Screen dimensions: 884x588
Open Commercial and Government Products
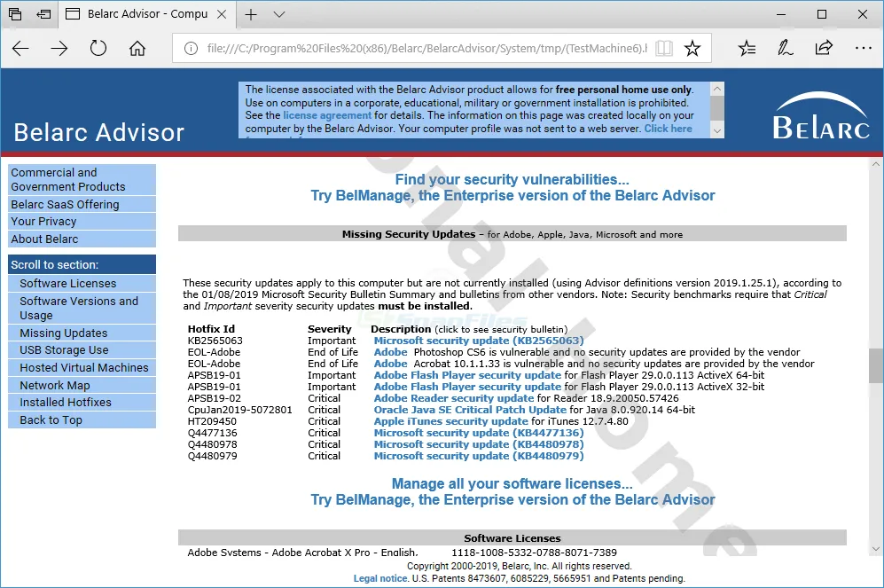click(82, 179)
